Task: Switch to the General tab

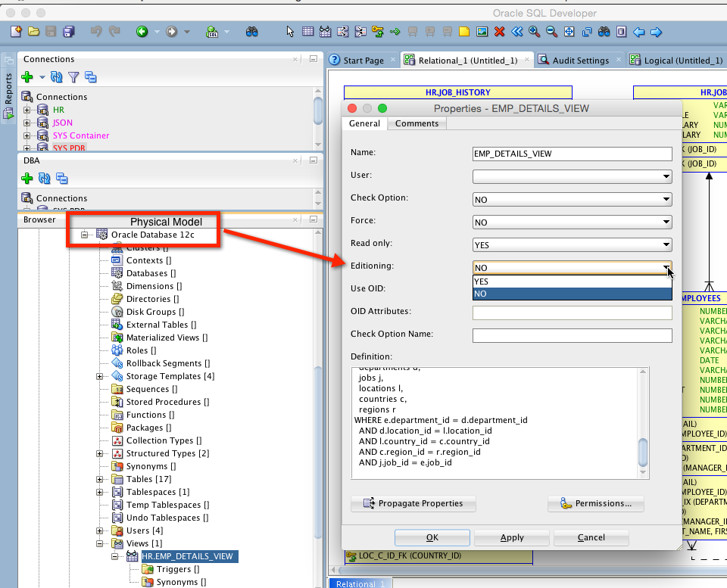Action: (364, 123)
